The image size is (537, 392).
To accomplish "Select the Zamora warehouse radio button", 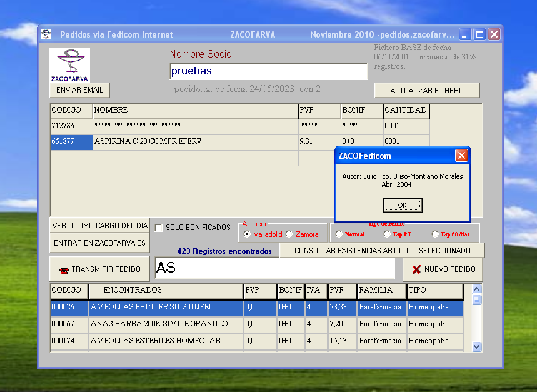I will coord(289,234).
